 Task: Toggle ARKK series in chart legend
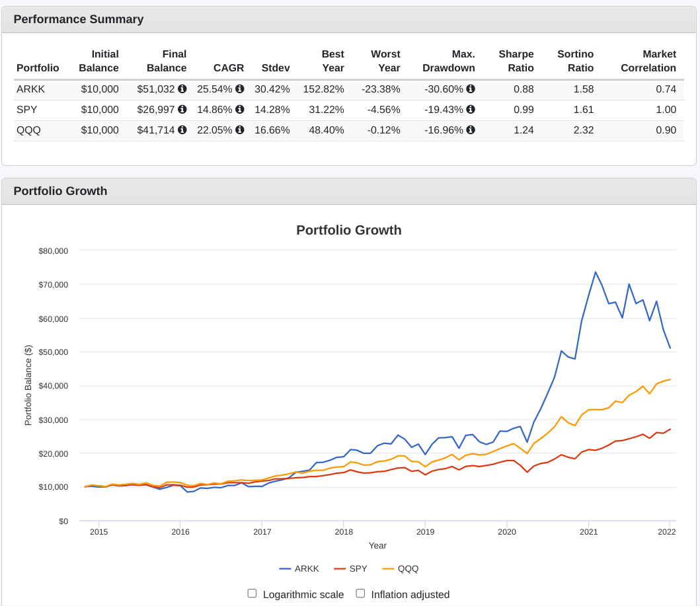point(299,568)
